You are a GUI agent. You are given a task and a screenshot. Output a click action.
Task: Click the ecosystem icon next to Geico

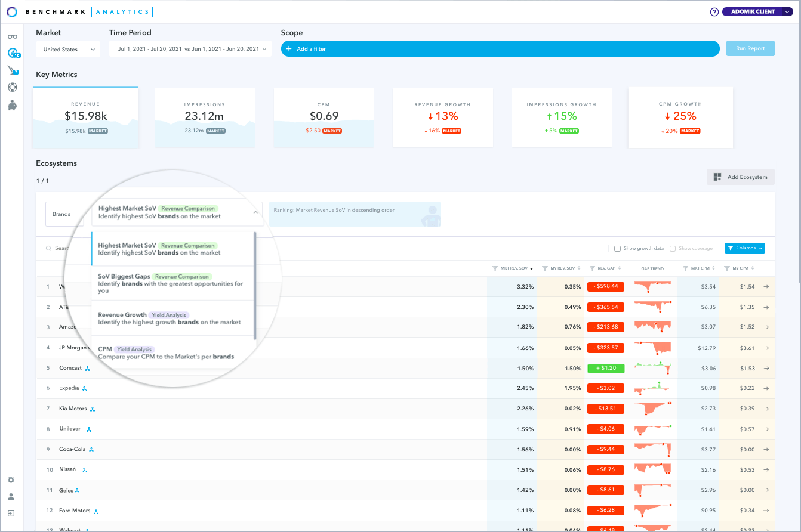[x=77, y=490]
